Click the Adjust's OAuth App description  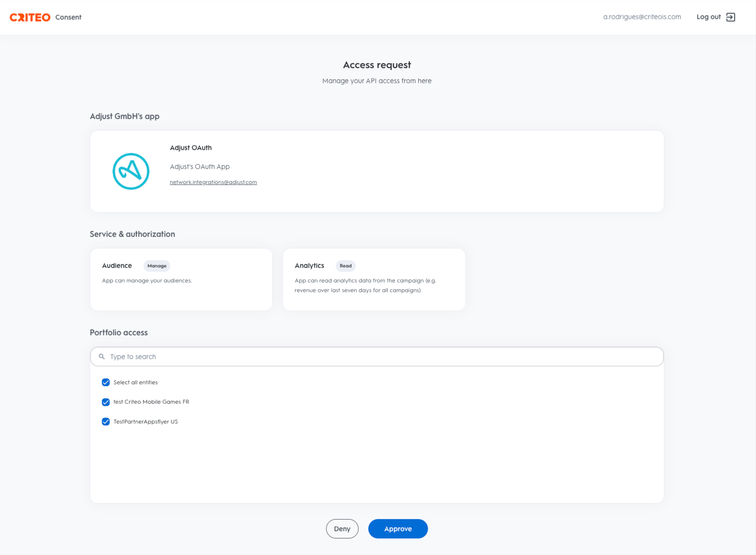[200, 167]
